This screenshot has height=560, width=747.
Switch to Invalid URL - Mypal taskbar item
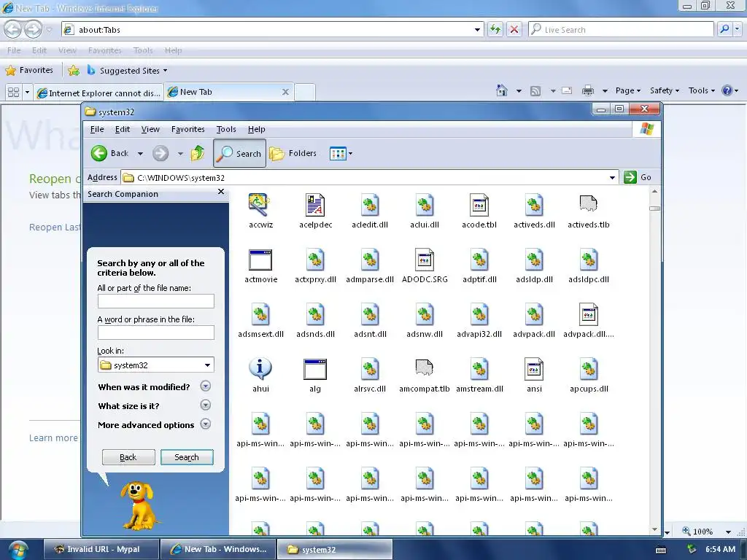click(101, 549)
